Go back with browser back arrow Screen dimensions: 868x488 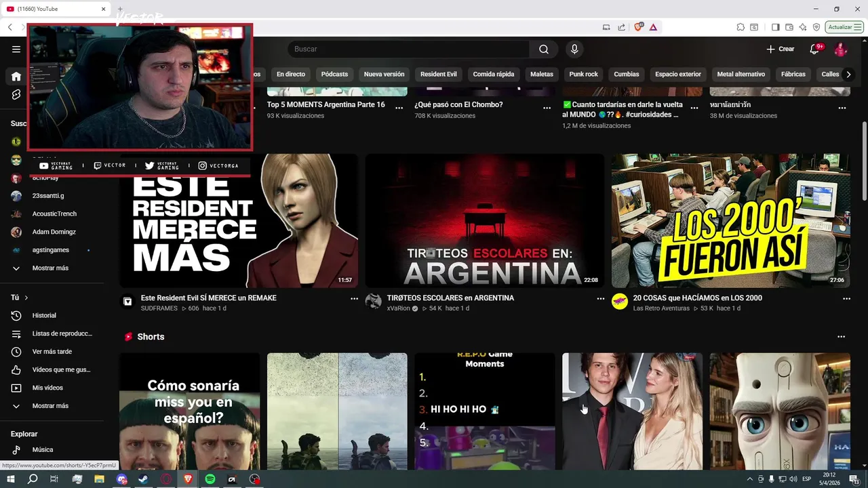10,27
